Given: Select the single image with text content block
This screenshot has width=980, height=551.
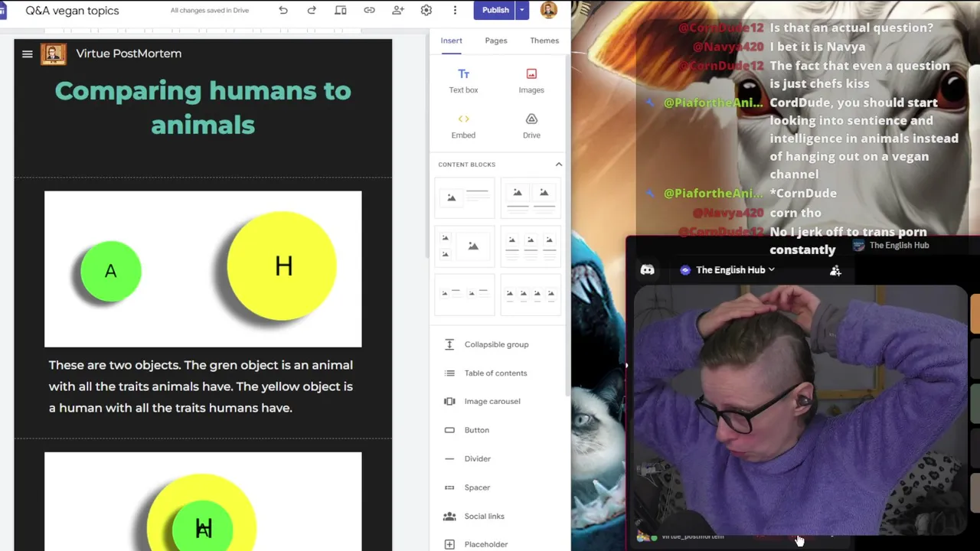Looking at the screenshot, I should 465,197.
